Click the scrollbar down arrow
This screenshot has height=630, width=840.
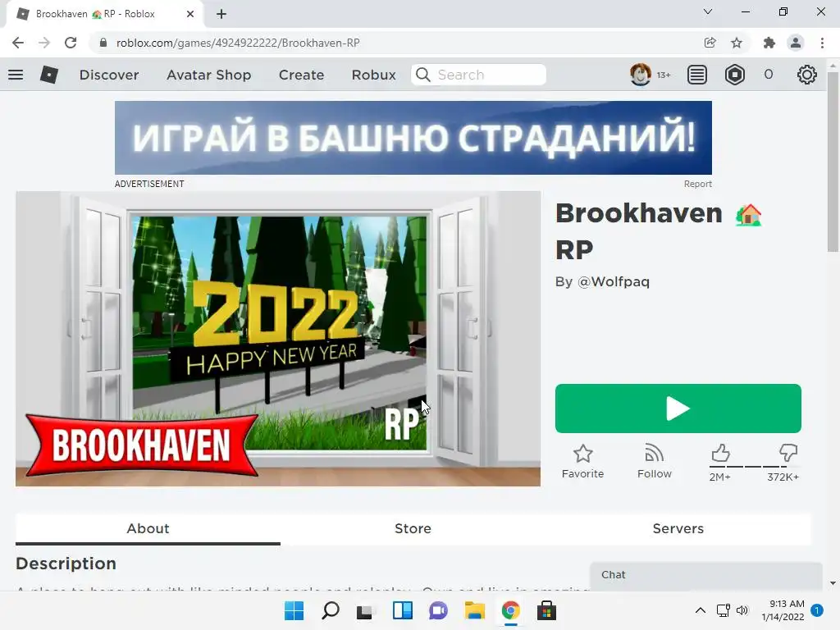[x=833, y=583]
